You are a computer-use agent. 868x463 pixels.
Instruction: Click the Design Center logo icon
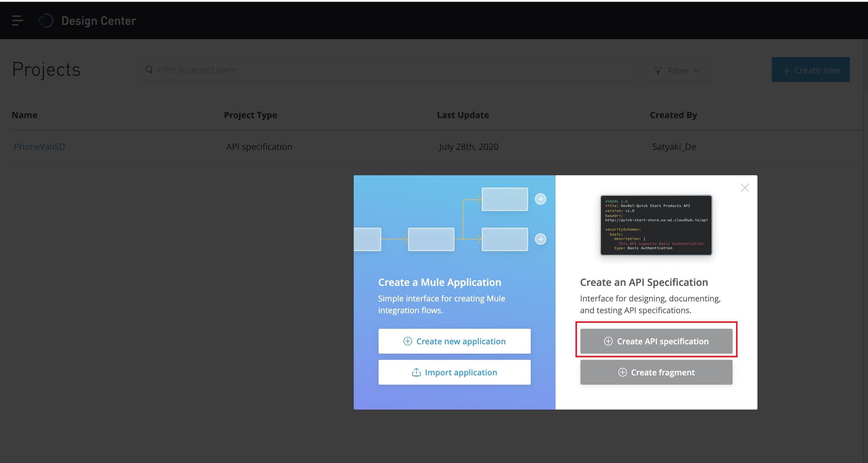click(x=46, y=21)
